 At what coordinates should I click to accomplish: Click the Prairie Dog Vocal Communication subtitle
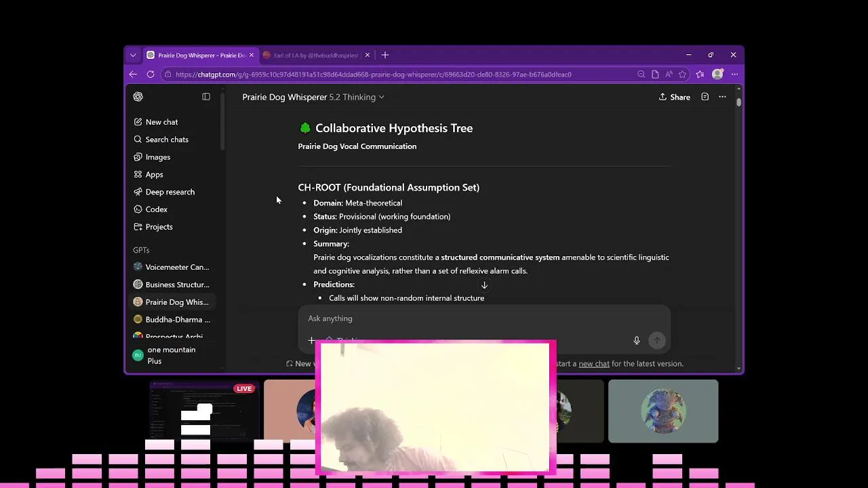357,146
